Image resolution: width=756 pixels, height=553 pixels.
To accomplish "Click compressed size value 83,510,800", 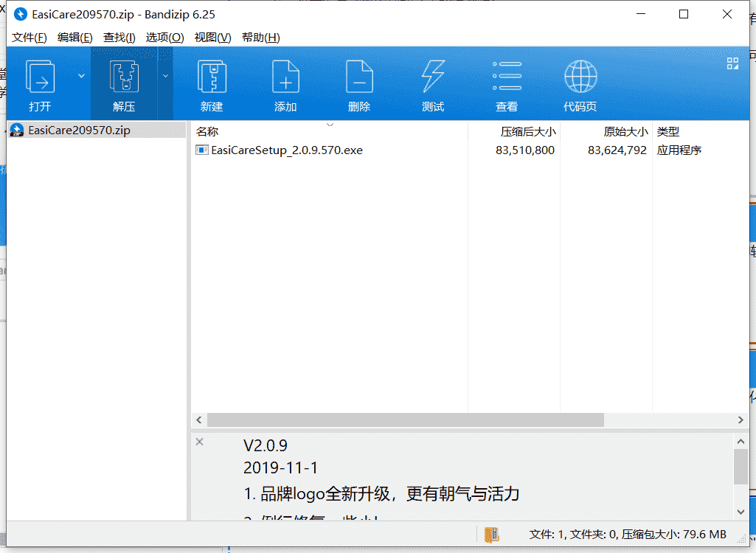I will 525,150.
